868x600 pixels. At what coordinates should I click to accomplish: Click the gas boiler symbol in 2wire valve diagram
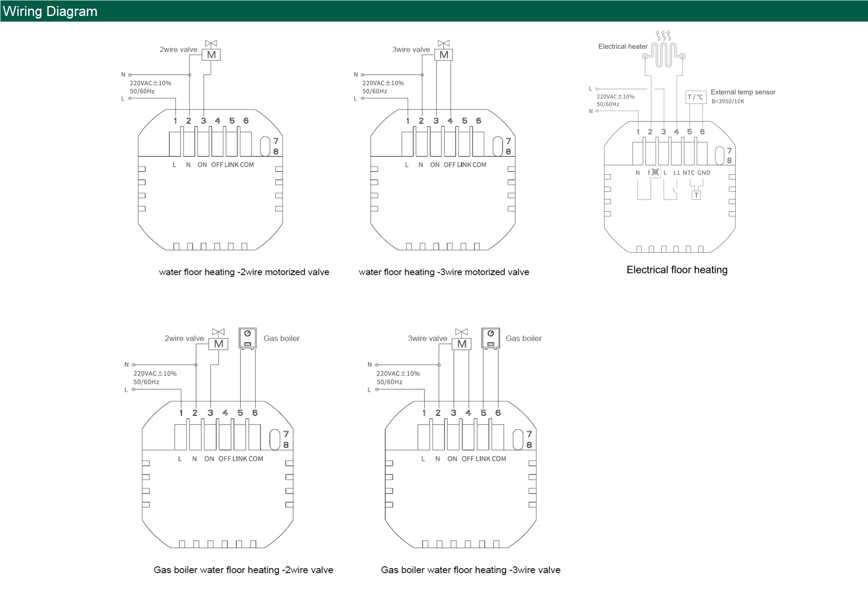(247, 338)
